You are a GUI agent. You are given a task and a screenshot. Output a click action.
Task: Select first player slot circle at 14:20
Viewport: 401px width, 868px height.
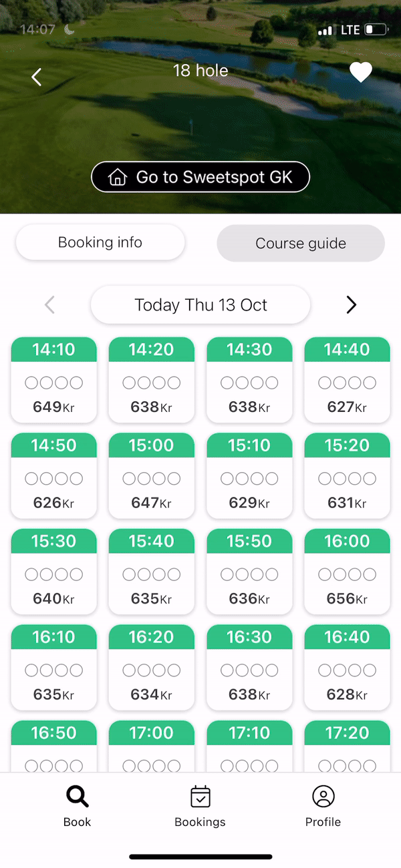tap(129, 383)
